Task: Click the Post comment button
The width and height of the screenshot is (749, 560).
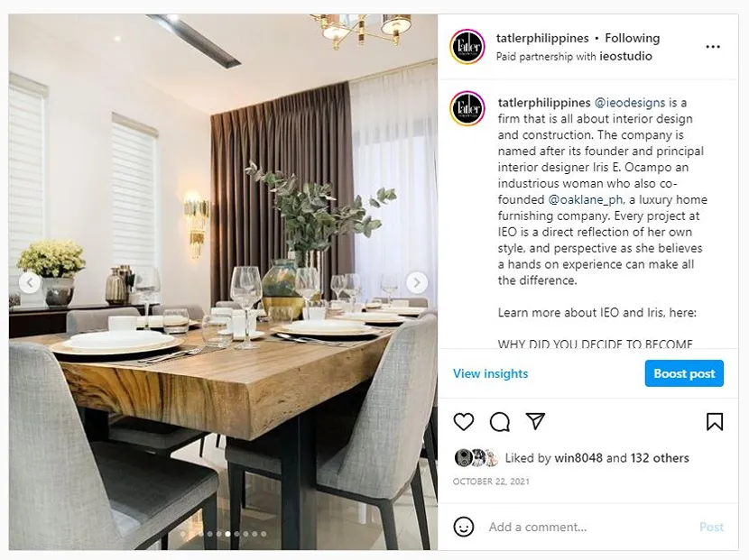Action: click(x=711, y=527)
